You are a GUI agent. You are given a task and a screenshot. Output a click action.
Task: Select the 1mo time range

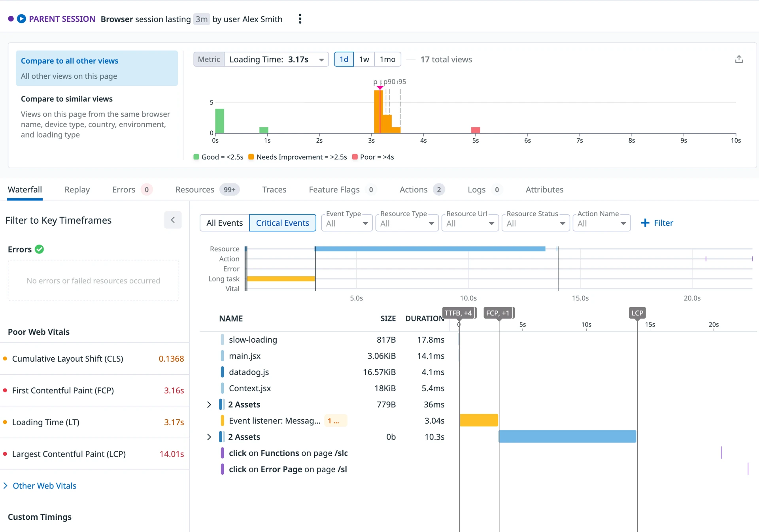tap(387, 59)
